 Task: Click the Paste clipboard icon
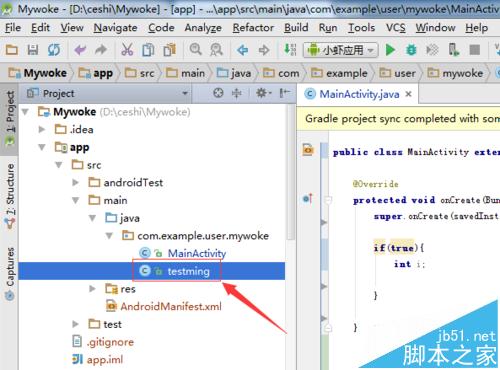(170, 50)
